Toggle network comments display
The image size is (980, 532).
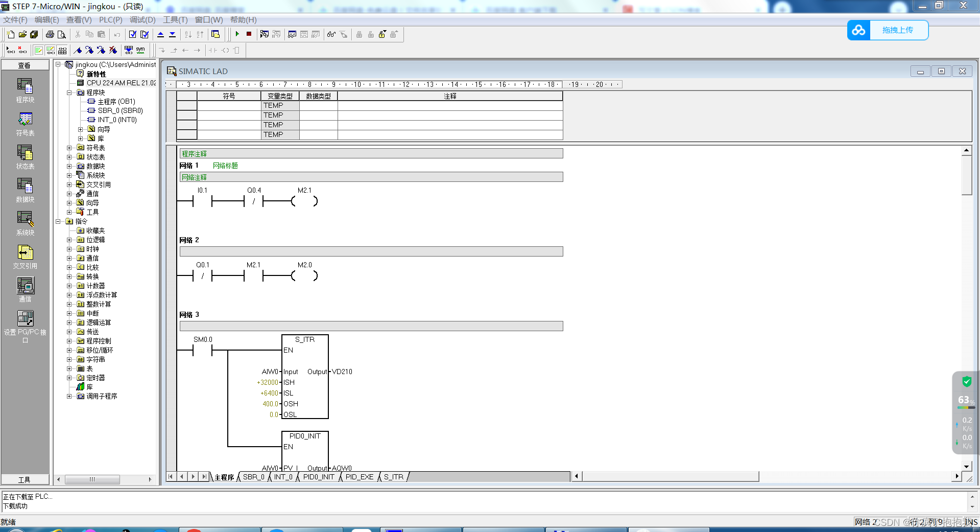point(50,50)
